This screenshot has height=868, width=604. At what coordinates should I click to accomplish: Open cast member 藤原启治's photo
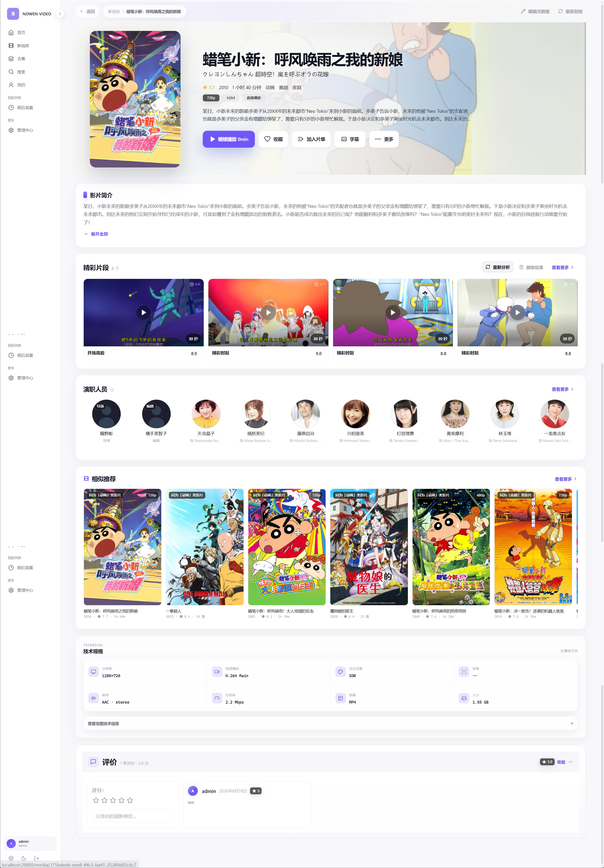pos(306,414)
